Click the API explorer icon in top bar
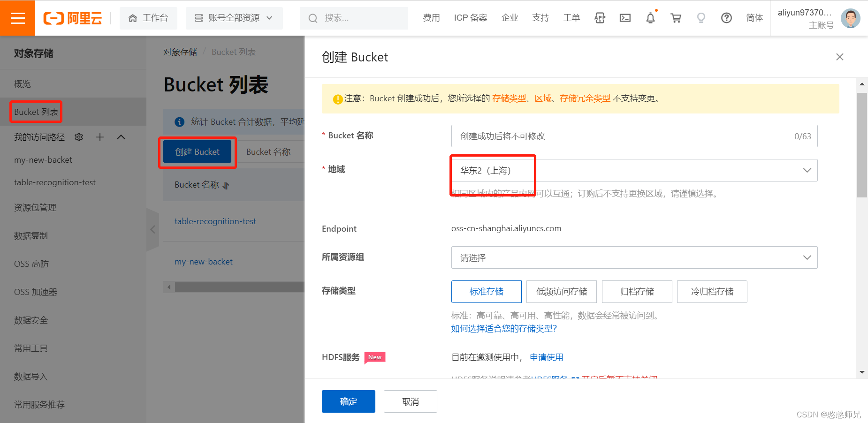This screenshot has height=423, width=868. [600, 18]
